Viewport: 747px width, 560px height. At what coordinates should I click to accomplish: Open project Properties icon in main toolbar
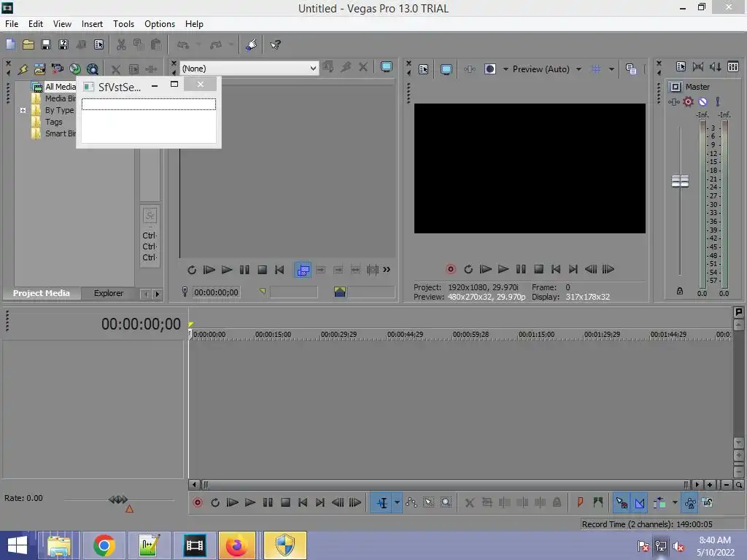(98, 44)
